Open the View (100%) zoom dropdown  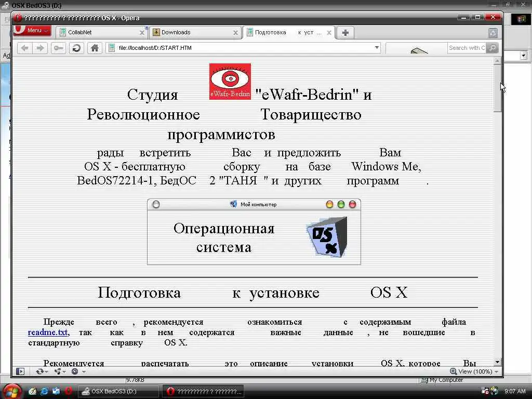[474, 371]
